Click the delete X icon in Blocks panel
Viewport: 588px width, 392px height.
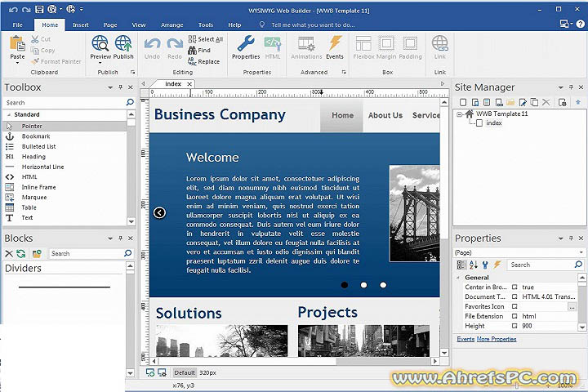tap(9, 254)
